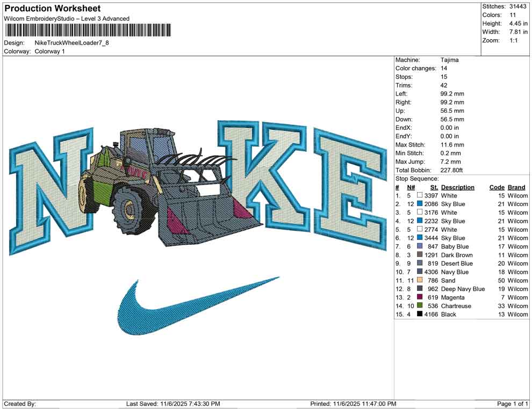This screenshot has height=409, width=532.
Task: Expand the Stop Sequence section
Action: [416, 179]
